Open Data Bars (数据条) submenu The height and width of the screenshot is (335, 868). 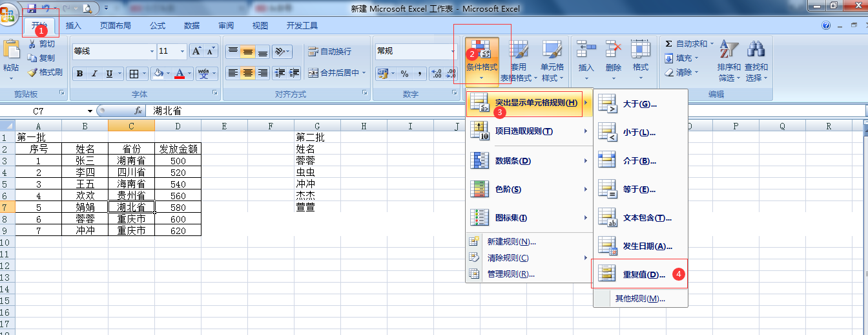[x=529, y=160]
